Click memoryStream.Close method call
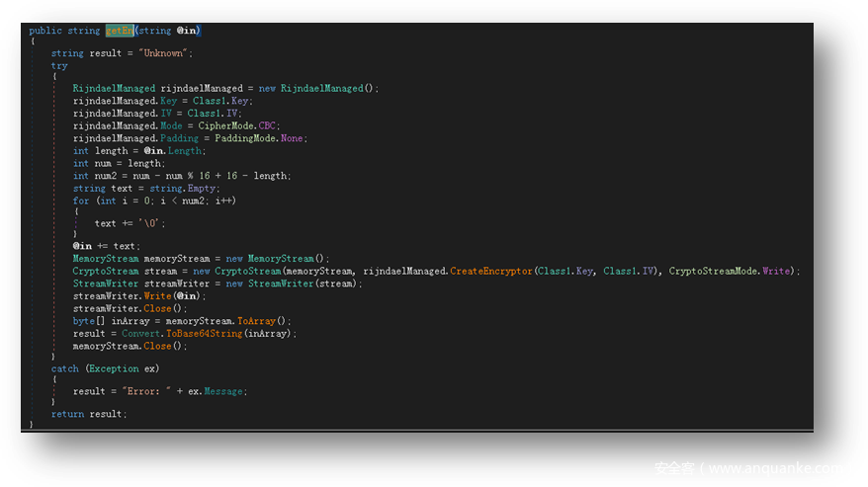Viewport: 868px width, 487px height. tap(157, 347)
